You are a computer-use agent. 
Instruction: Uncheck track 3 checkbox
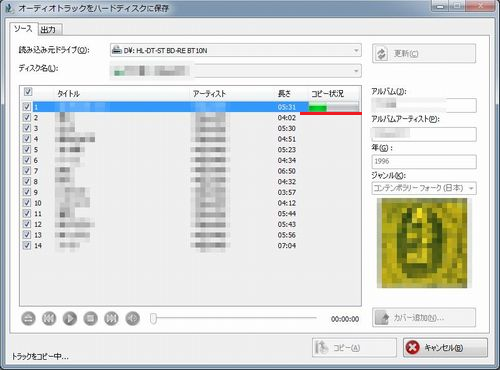pos(27,128)
